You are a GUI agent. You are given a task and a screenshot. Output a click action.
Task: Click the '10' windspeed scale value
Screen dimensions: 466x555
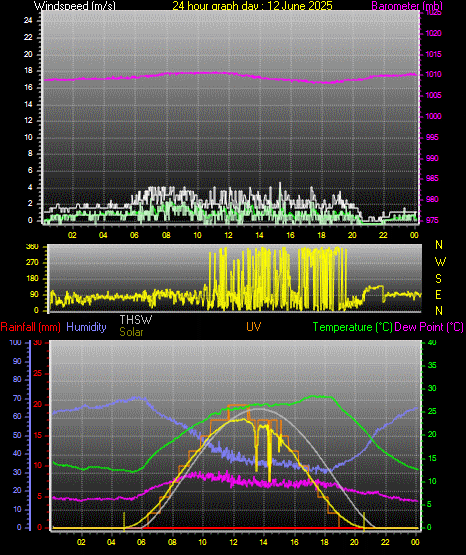click(28, 137)
